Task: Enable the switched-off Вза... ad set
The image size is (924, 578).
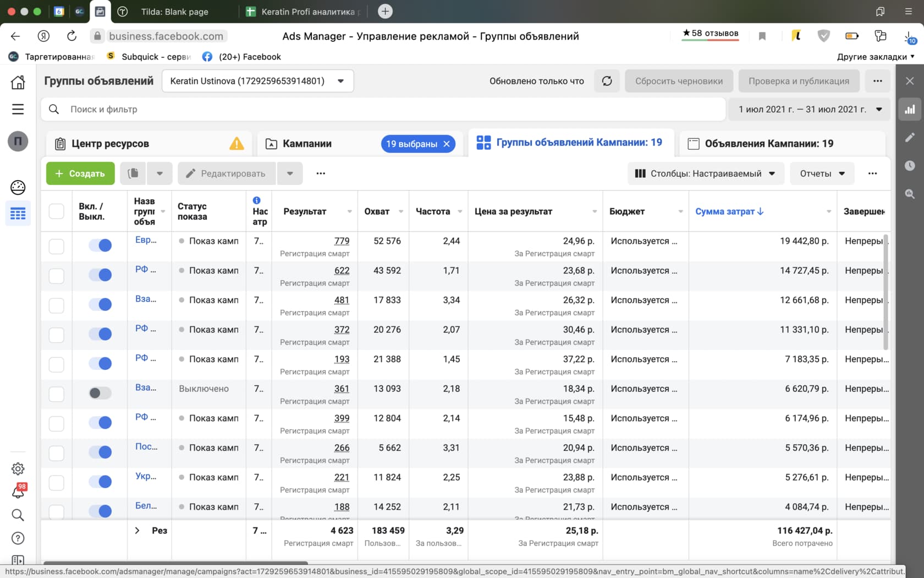Action: (100, 393)
